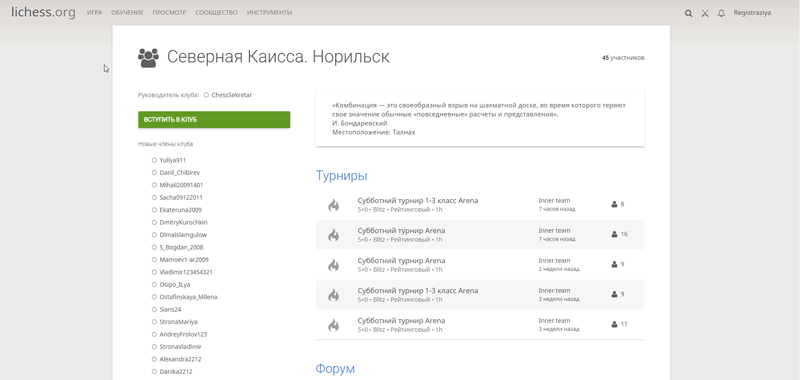The image size is (800, 380).
Task: Click flame icon of 2 недели назад tournament
Action: [x=334, y=265]
